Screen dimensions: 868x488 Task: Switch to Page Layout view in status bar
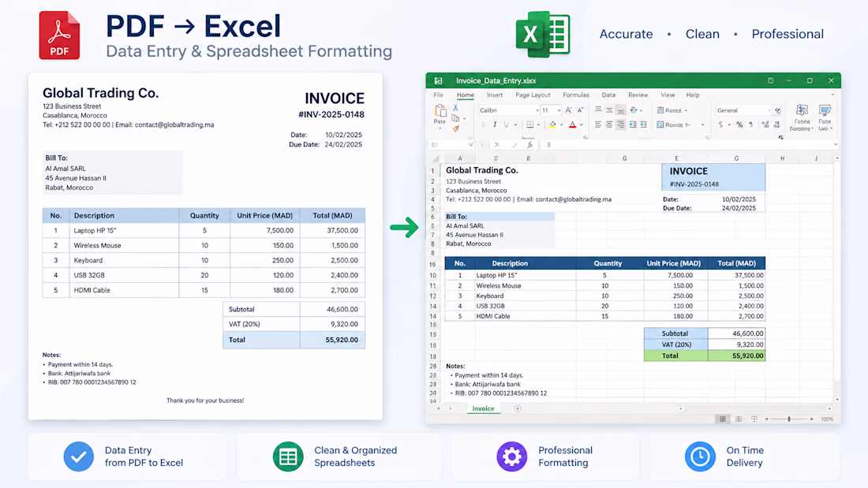point(739,419)
